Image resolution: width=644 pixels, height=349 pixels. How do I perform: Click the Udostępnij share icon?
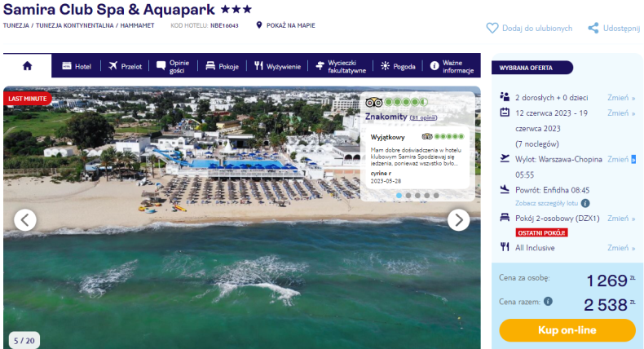[593, 28]
